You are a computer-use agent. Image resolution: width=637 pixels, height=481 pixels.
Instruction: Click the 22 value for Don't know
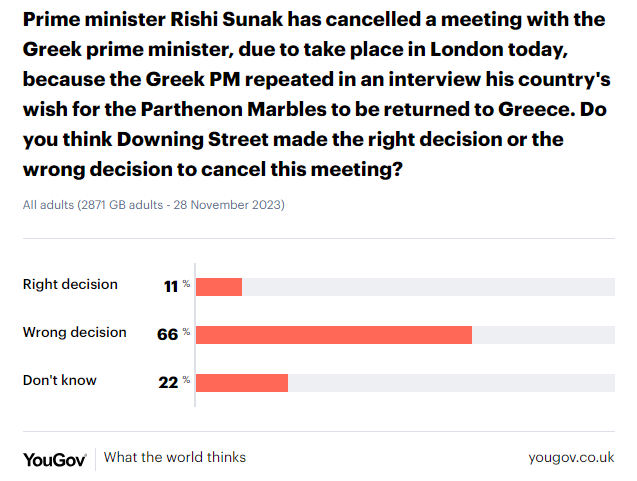tap(168, 382)
